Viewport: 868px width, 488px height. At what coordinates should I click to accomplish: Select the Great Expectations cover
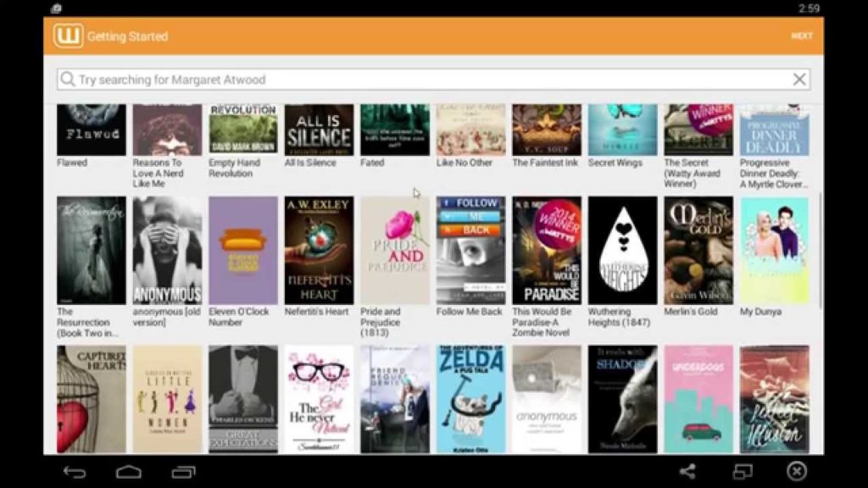[x=243, y=400]
